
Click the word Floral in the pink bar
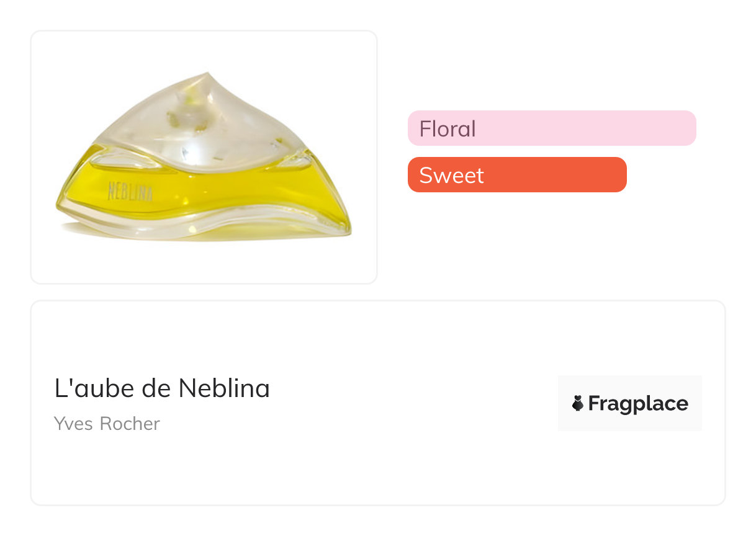[x=448, y=129]
